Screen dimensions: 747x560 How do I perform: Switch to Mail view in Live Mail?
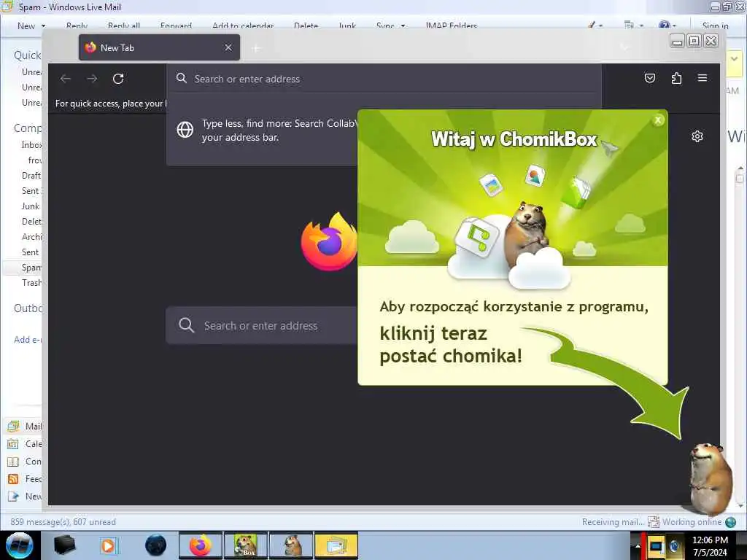point(25,426)
